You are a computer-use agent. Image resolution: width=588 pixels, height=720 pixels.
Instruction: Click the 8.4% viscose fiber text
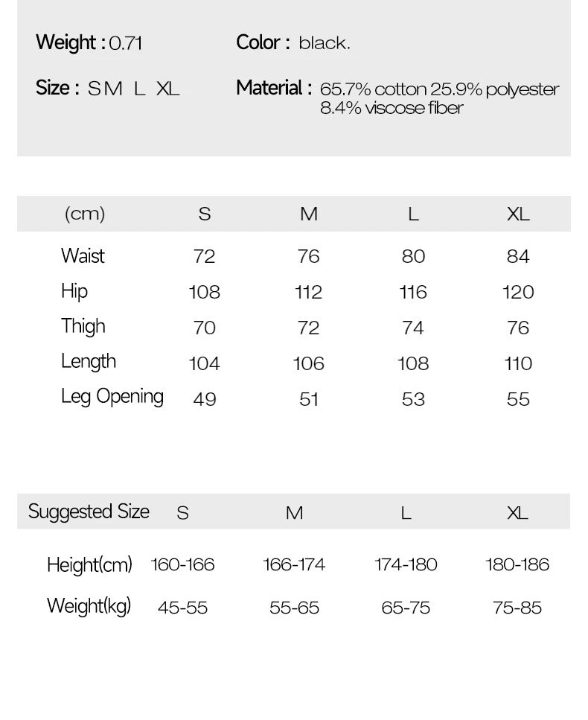pos(392,108)
